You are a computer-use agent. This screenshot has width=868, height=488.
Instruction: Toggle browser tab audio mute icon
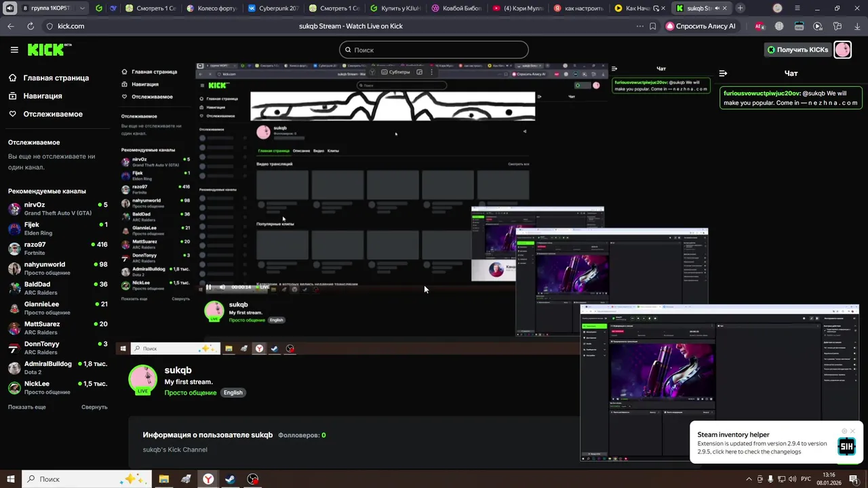pyautogui.click(x=9, y=8)
